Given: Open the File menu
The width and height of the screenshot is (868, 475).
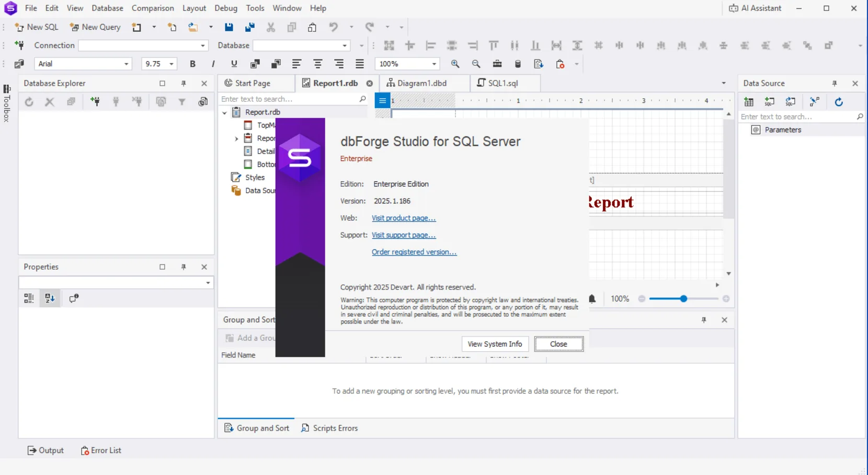Looking at the screenshot, I should click(x=31, y=8).
